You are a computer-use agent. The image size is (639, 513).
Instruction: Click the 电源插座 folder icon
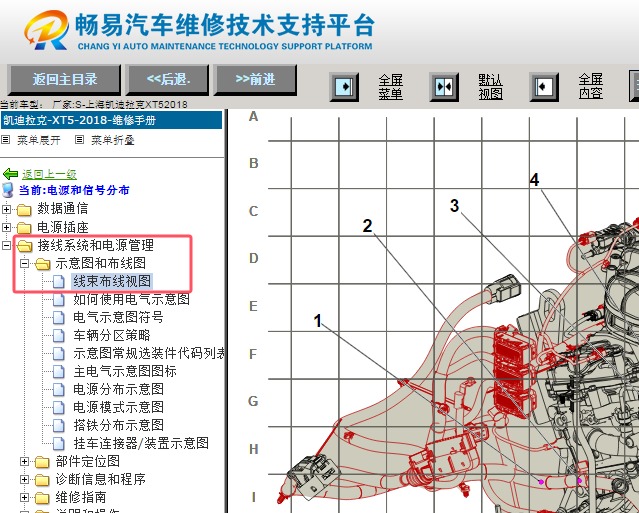[24, 227]
